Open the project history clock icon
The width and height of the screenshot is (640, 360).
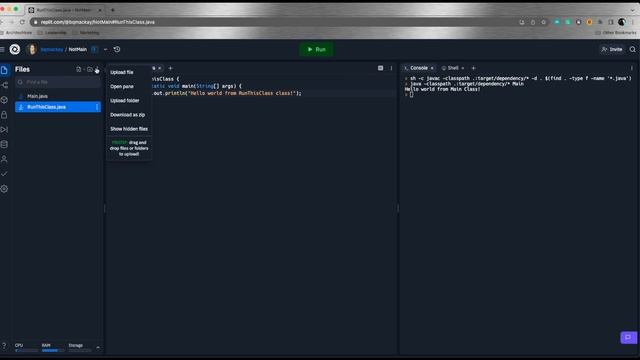[117, 49]
